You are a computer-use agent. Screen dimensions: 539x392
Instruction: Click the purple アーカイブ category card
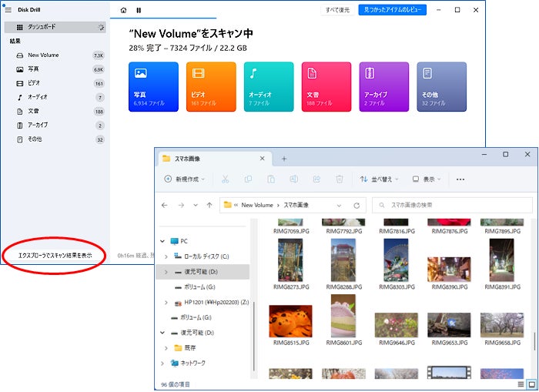point(384,87)
